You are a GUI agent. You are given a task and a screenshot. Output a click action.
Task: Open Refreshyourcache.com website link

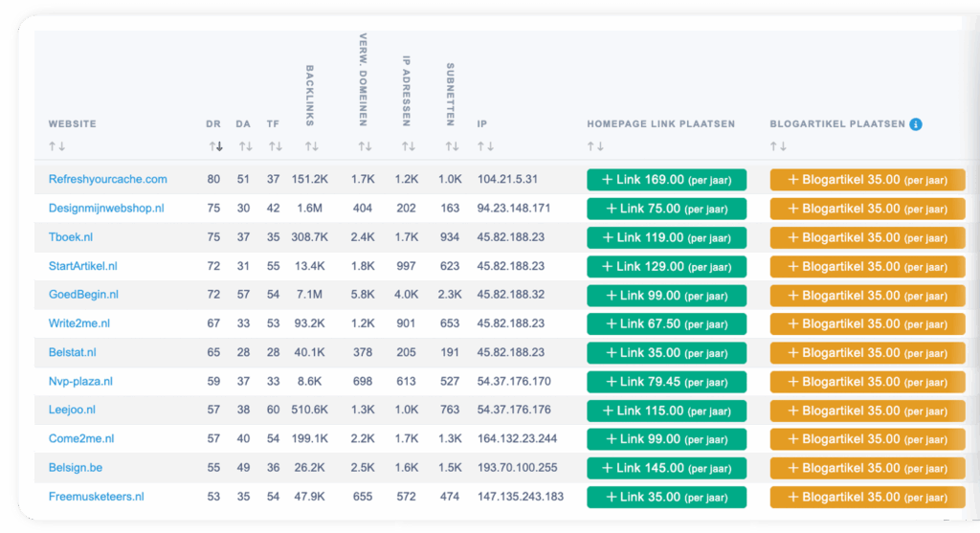point(107,179)
